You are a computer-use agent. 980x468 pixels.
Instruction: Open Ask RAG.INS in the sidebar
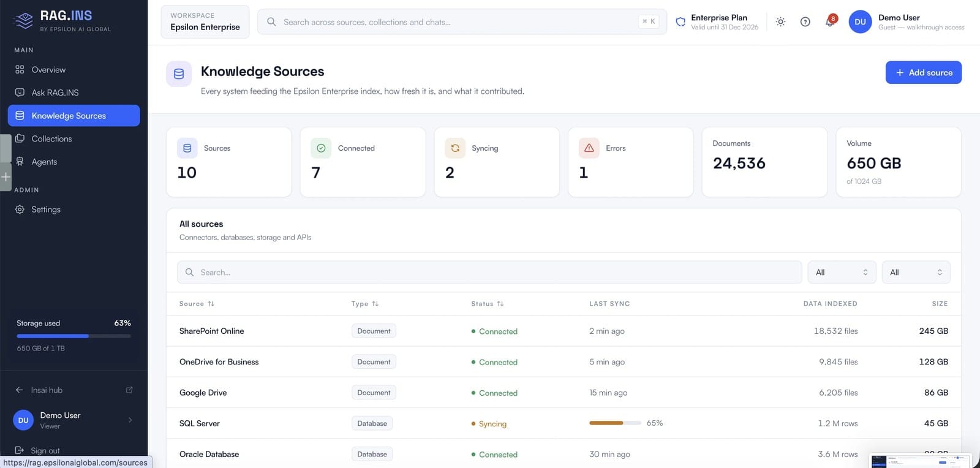(73, 92)
